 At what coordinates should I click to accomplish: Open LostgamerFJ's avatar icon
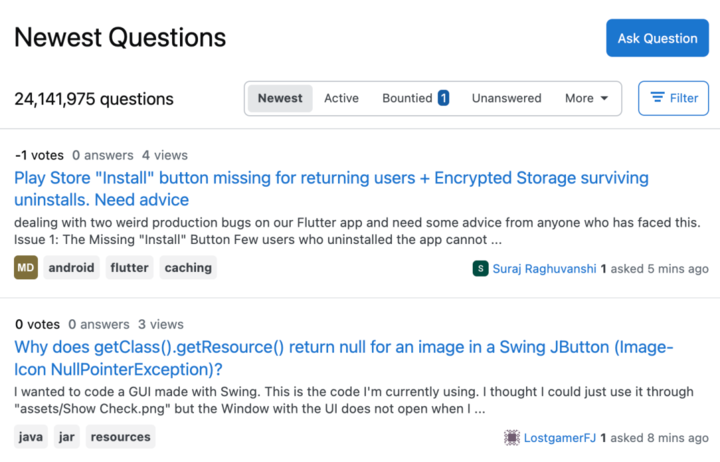click(512, 438)
